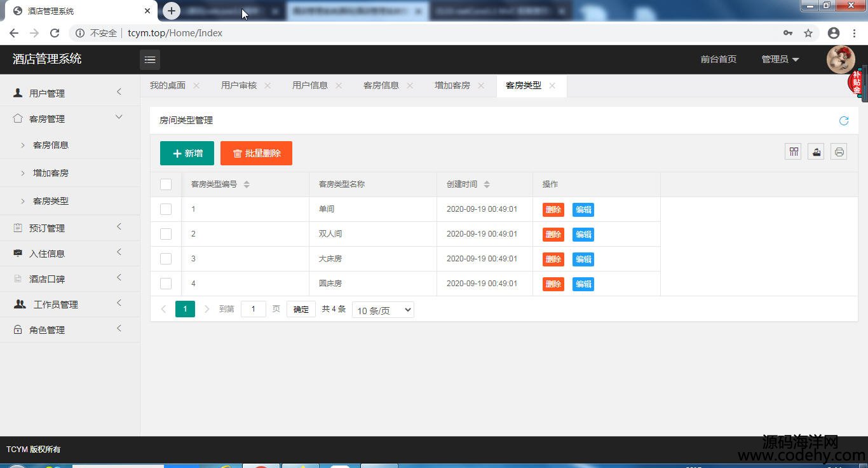Click the green 新增 button

coord(187,153)
